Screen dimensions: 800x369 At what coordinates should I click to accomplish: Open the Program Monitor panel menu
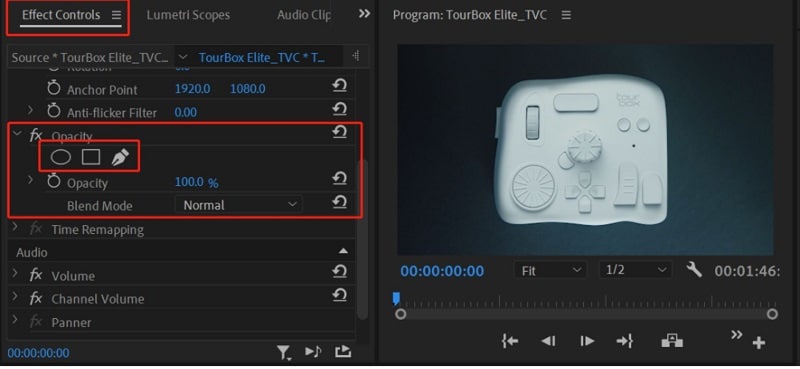566,15
